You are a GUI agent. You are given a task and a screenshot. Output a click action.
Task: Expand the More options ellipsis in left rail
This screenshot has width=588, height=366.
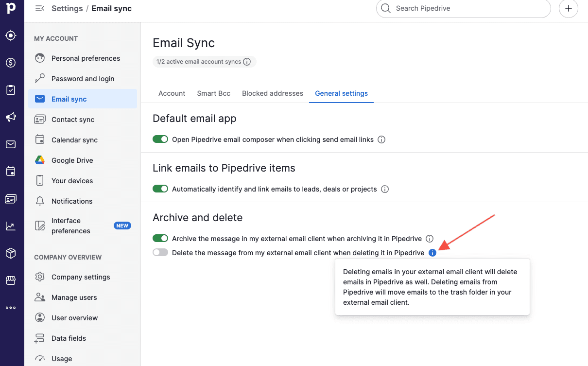tap(11, 308)
